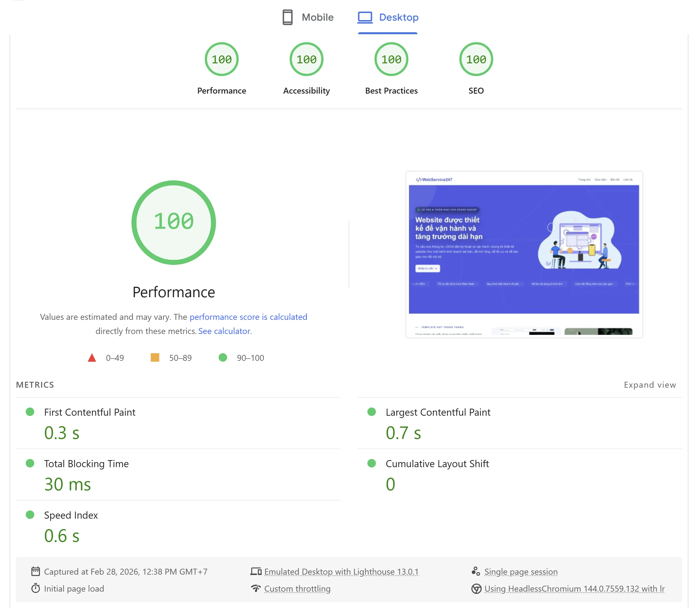Screen dimensions: 700x608
Task: Click the Desktop laptop icon
Action: 365,17
